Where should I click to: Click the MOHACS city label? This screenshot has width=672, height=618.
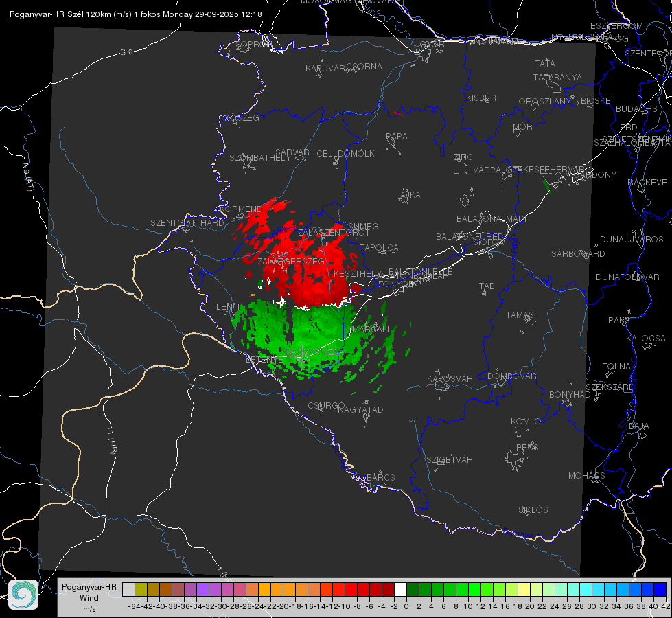pyautogui.click(x=586, y=476)
